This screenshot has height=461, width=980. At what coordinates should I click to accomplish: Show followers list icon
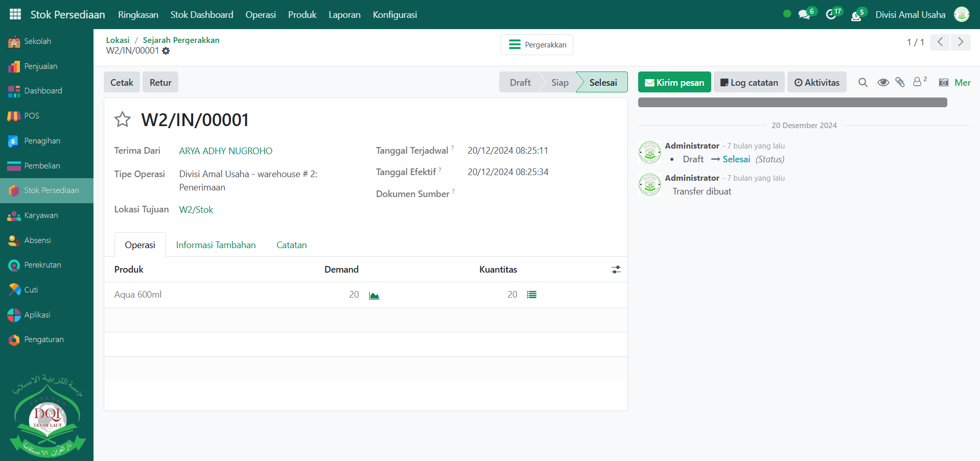[918, 82]
